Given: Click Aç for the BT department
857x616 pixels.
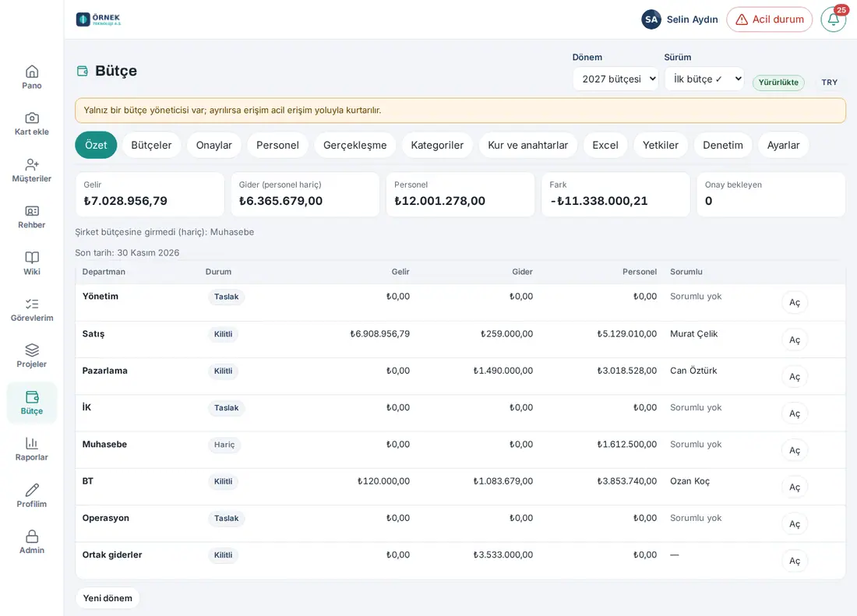Looking at the screenshot, I should 795,488.
